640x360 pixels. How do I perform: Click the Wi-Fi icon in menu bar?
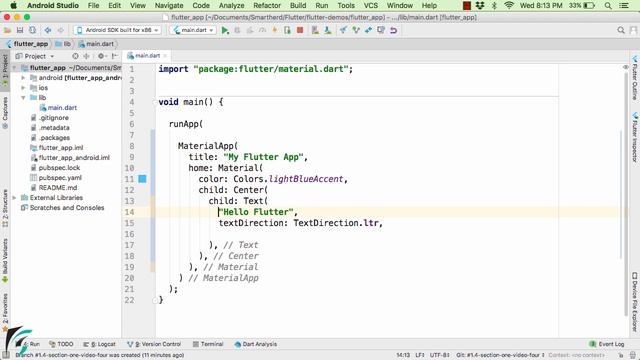[509, 6]
